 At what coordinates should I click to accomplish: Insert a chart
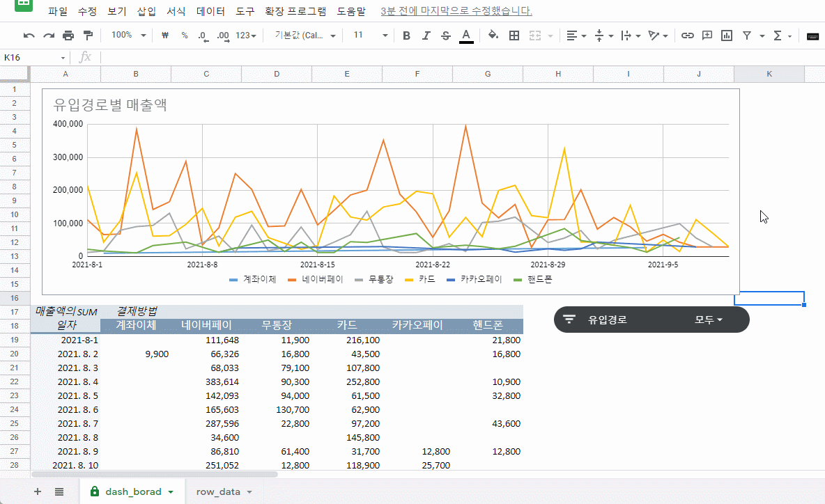click(x=727, y=36)
